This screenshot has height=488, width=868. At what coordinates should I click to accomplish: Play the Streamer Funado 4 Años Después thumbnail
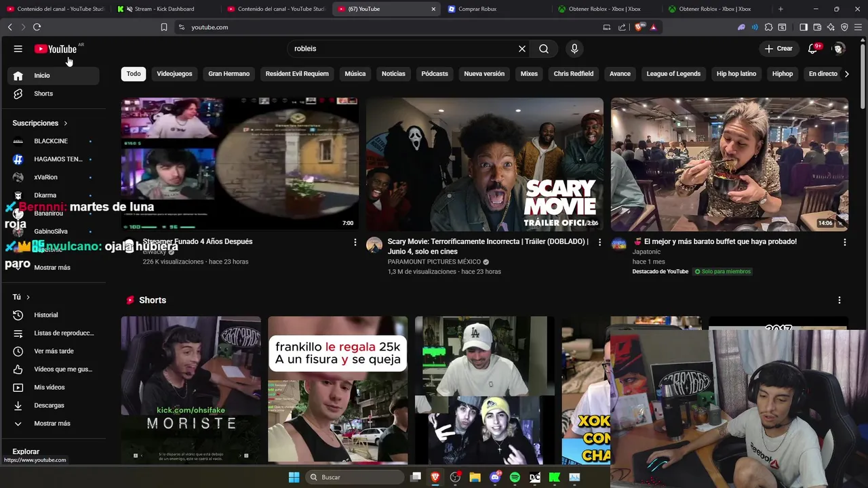pyautogui.click(x=240, y=164)
